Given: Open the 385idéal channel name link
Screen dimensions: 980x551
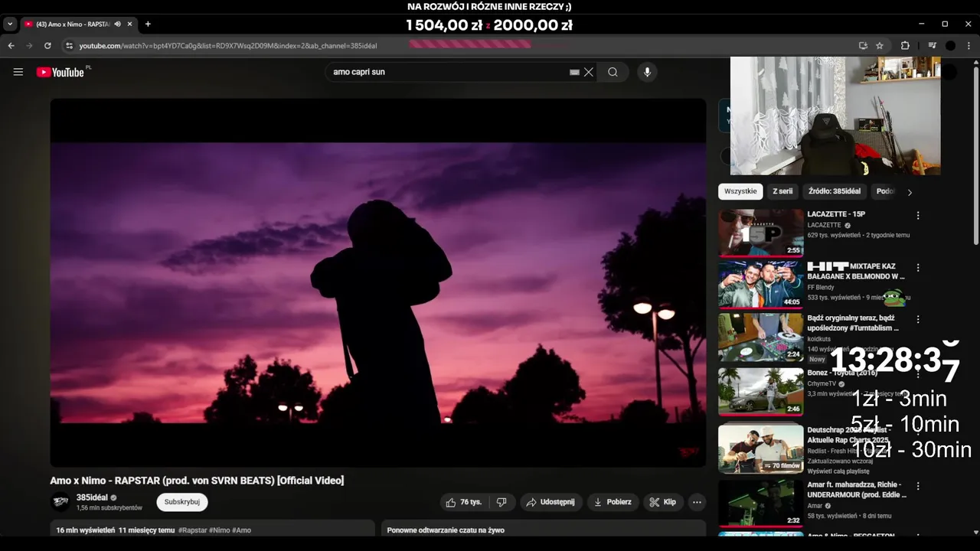Looking at the screenshot, I should [x=92, y=497].
